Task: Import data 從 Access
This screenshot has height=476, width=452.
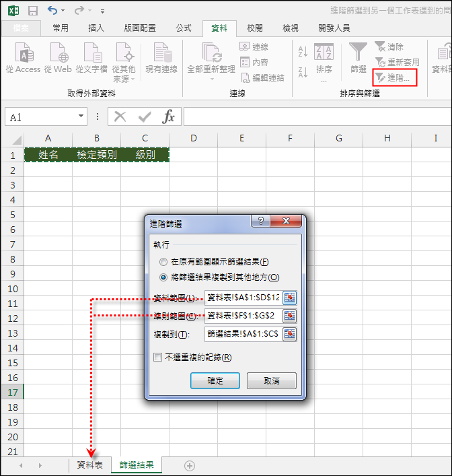Action: [23, 58]
